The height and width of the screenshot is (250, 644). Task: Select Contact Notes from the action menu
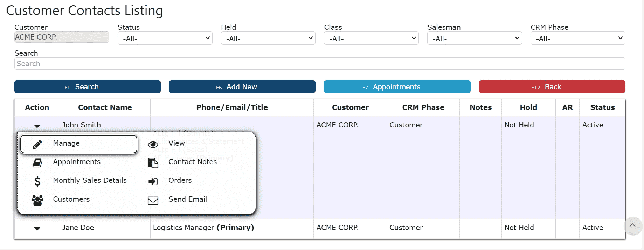tap(193, 162)
